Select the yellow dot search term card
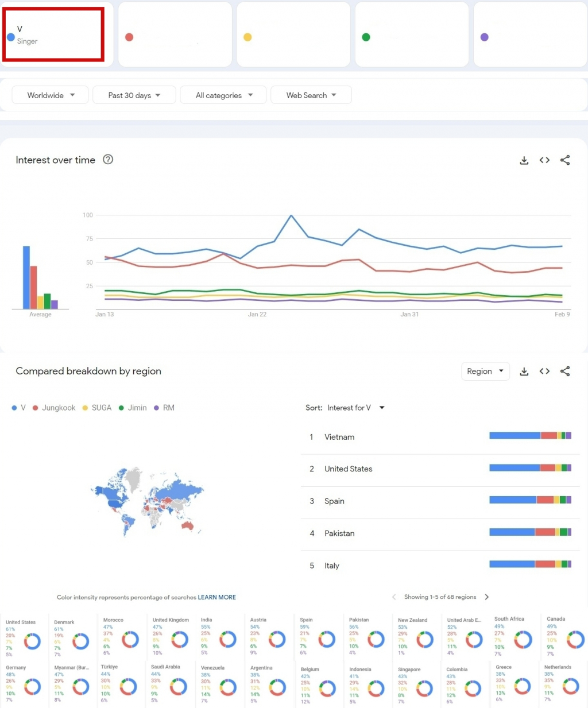This screenshot has width=588, height=708. pos(293,34)
